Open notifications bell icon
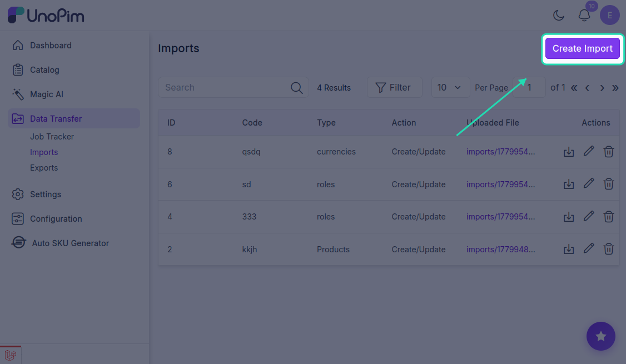The width and height of the screenshot is (626, 364). click(584, 16)
